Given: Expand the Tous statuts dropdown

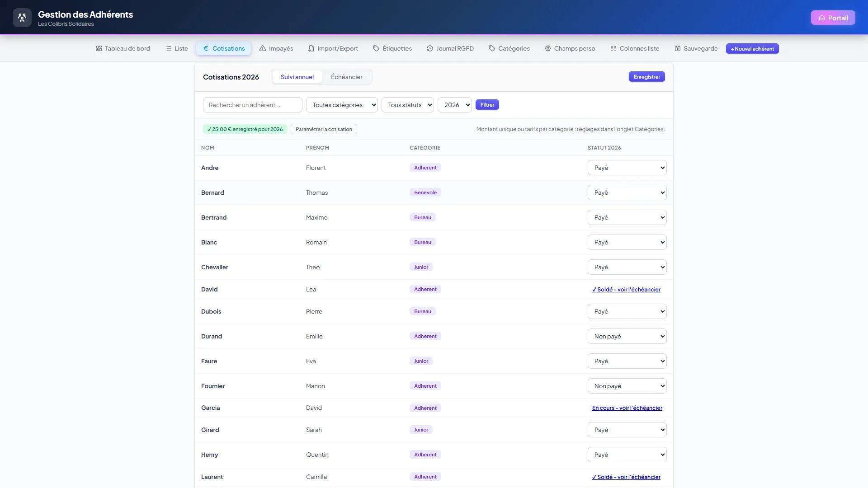Looking at the screenshot, I should point(408,105).
